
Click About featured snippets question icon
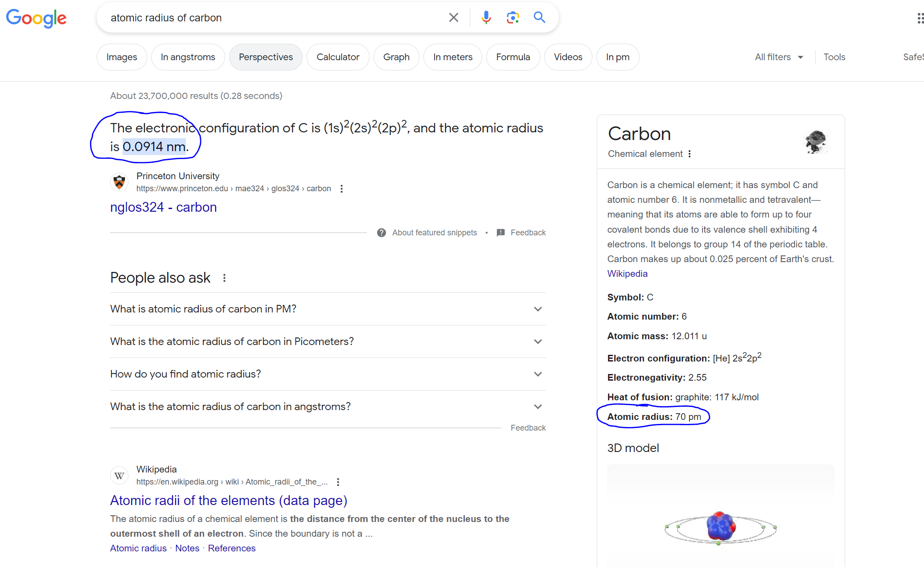(382, 233)
